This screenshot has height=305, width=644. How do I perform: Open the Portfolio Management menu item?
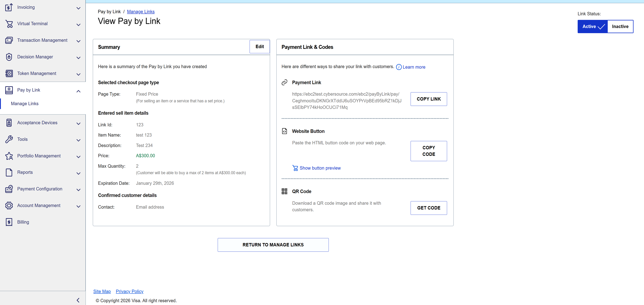pos(39,156)
